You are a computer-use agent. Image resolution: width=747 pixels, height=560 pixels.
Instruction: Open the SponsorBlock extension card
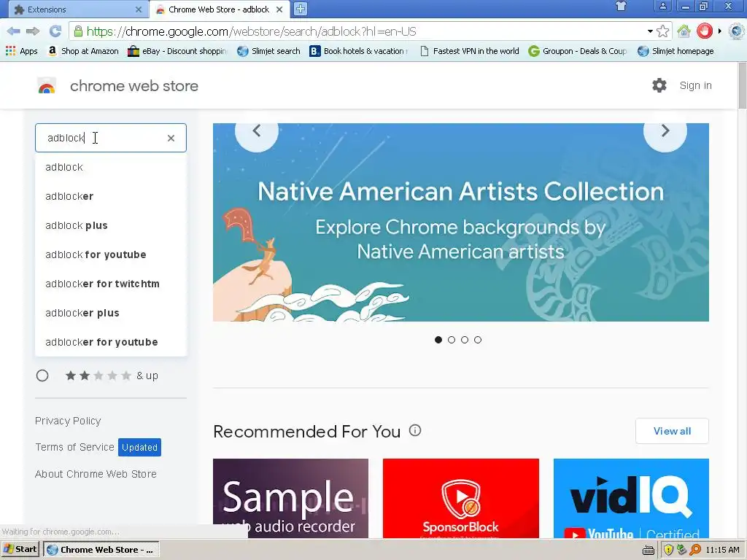click(461, 499)
